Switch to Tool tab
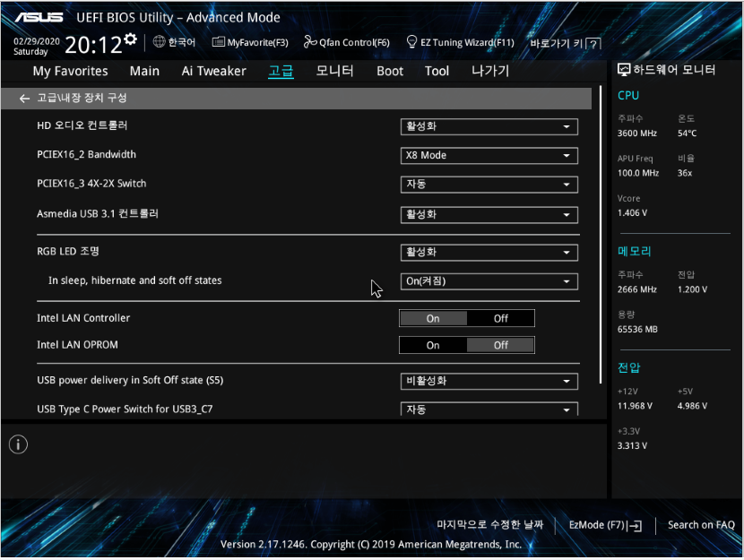Screen dimensions: 744x560 [437, 71]
